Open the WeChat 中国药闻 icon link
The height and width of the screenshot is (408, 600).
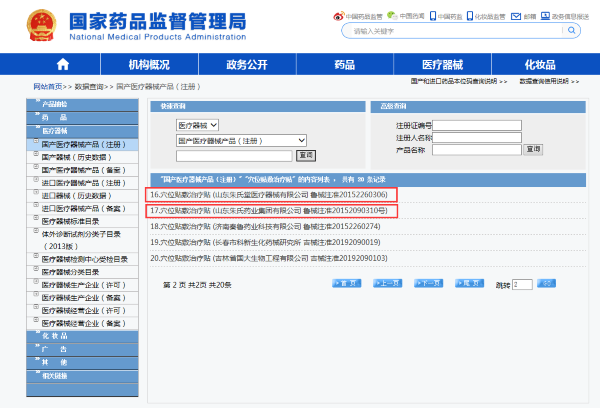tap(391, 16)
